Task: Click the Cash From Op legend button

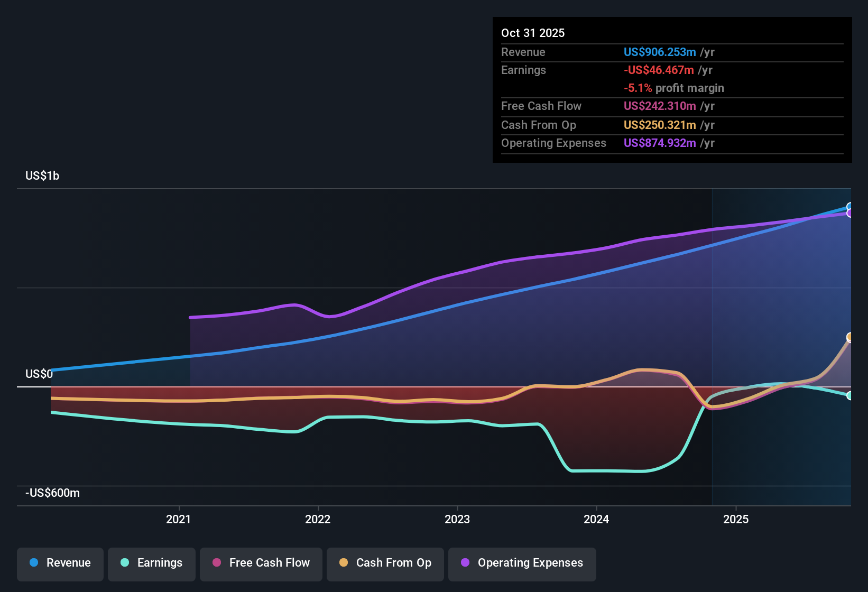Action: pos(385,563)
